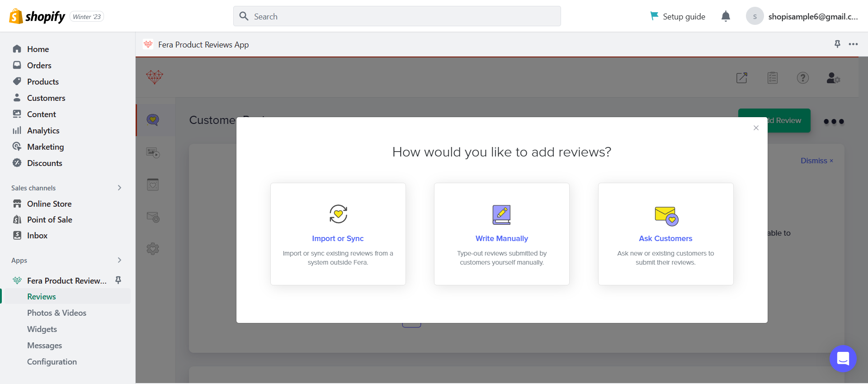The height and width of the screenshot is (384, 868).
Task: Open Orders in the sidebar
Action: point(39,65)
